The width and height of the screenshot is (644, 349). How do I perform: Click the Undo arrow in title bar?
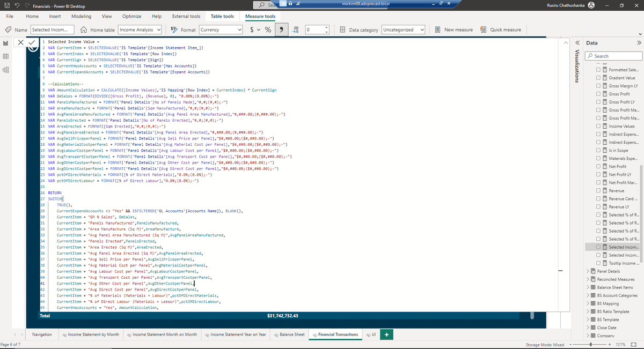click(x=18, y=5)
